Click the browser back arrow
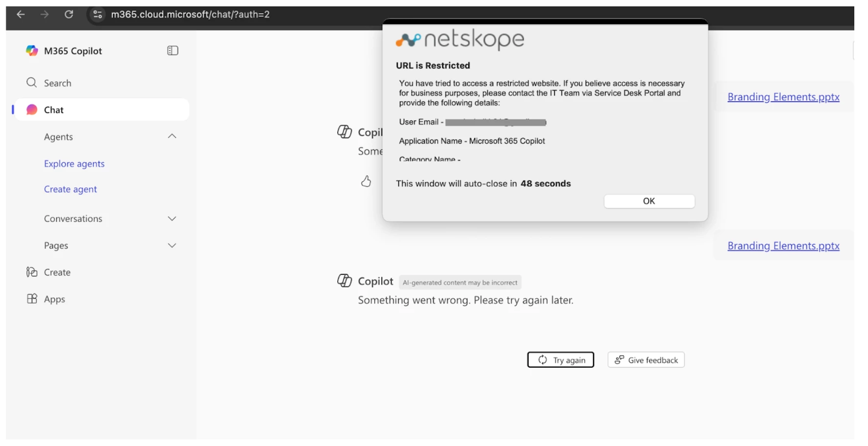 [x=21, y=14]
